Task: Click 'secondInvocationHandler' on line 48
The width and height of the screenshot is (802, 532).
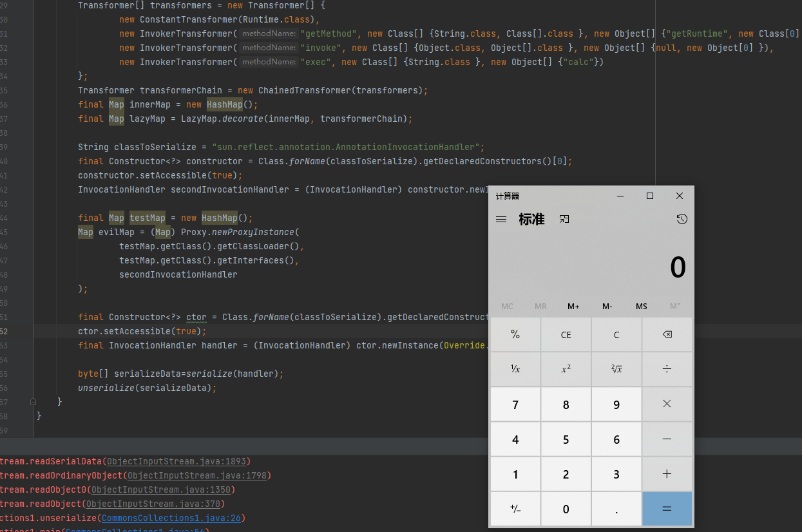Action: coord(178,274)
